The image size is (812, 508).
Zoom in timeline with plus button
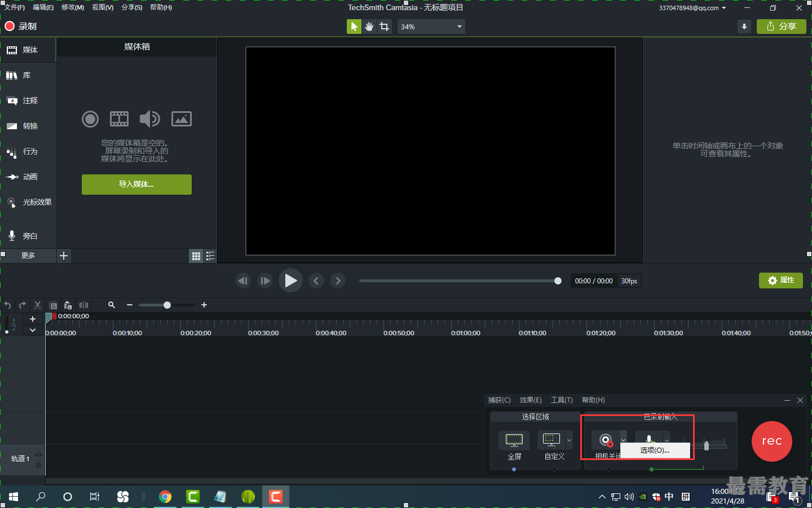click(204, 305)
